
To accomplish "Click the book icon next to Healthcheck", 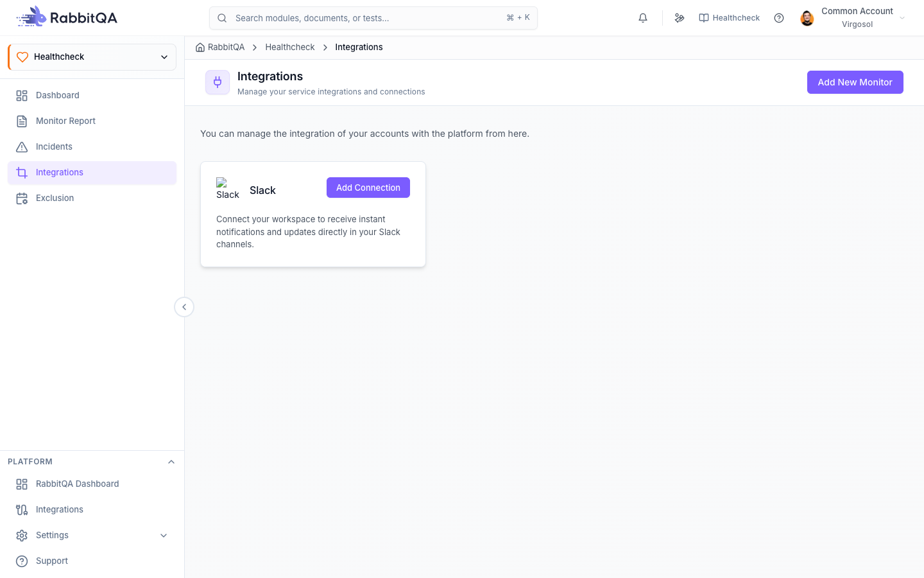I will 704,18.
